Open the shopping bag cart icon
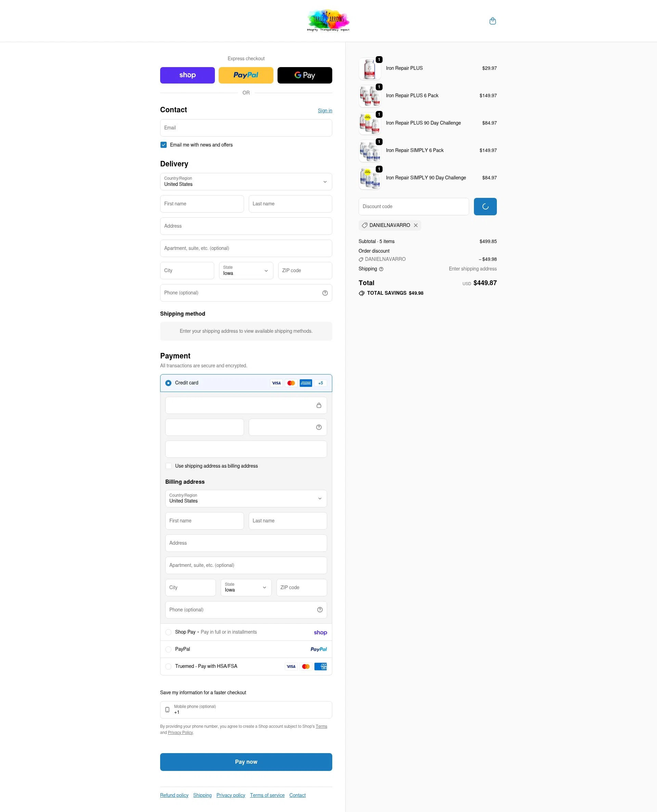 pyautogui.click(x=493, y=21)
